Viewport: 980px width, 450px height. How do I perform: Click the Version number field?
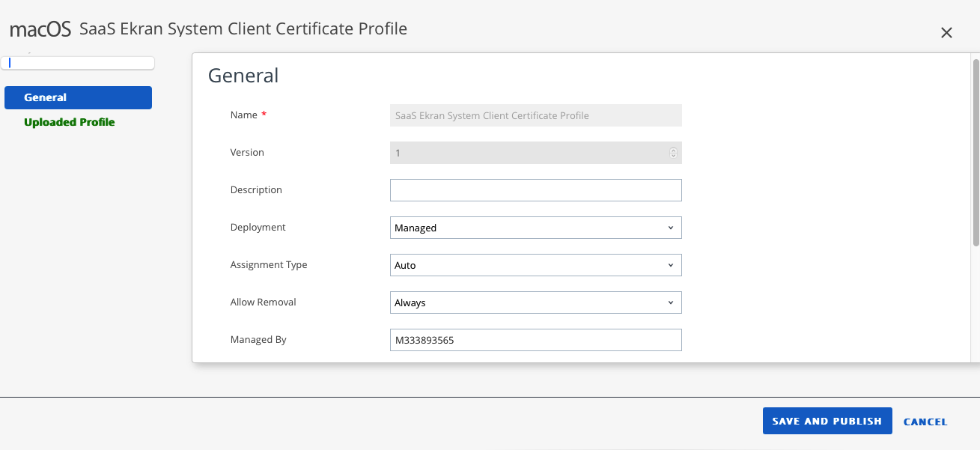pos(528,153)
